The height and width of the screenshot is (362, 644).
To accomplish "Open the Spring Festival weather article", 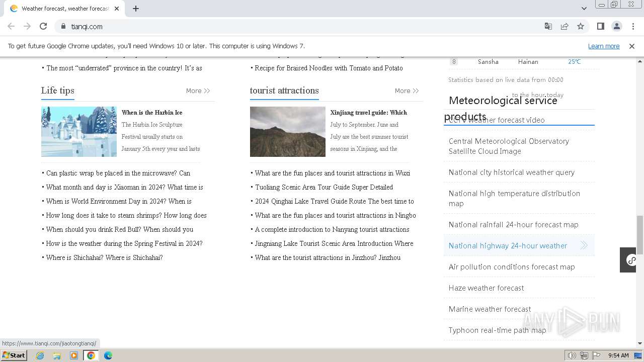I will 124,243.
